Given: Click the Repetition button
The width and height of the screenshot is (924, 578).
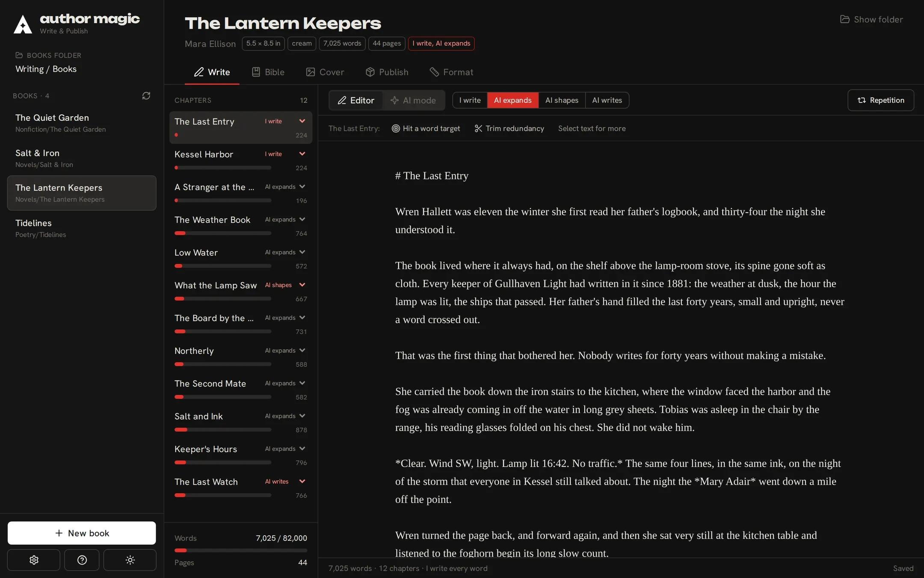Looking at the screenshot, I should click(881, 100).
